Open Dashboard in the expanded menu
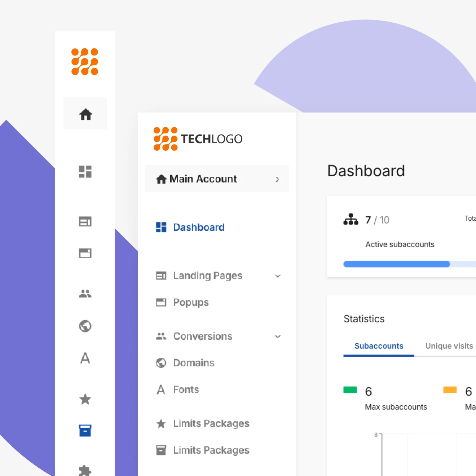The height and width of the screenshot is (476, 476). 199,227
